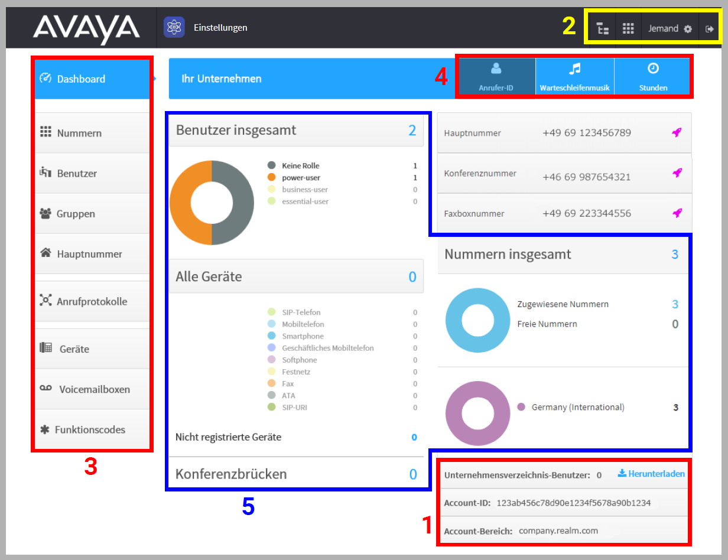Open the Anrufer-ID tab
Image resolution: width=728 pixels, height=560 pixels.
pyautogui.click(x=496, y=77)
